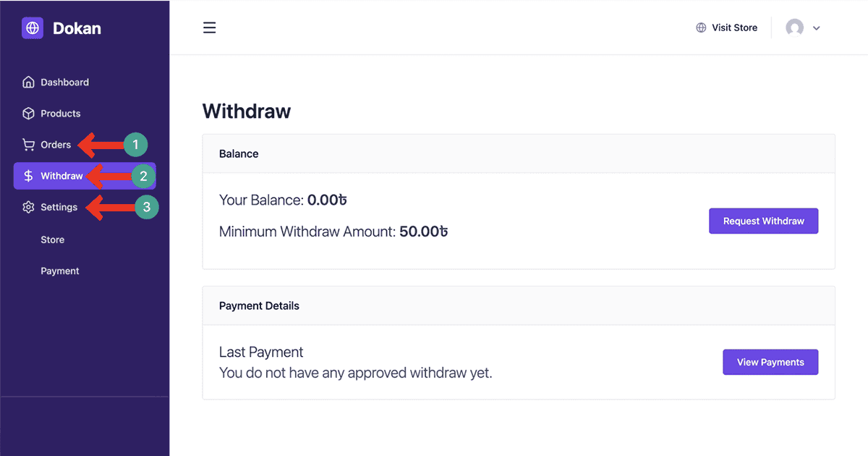868x456 pixels.
Task: Click the user avatar picture
Action: pyautogui.click(x=795, y=28)
